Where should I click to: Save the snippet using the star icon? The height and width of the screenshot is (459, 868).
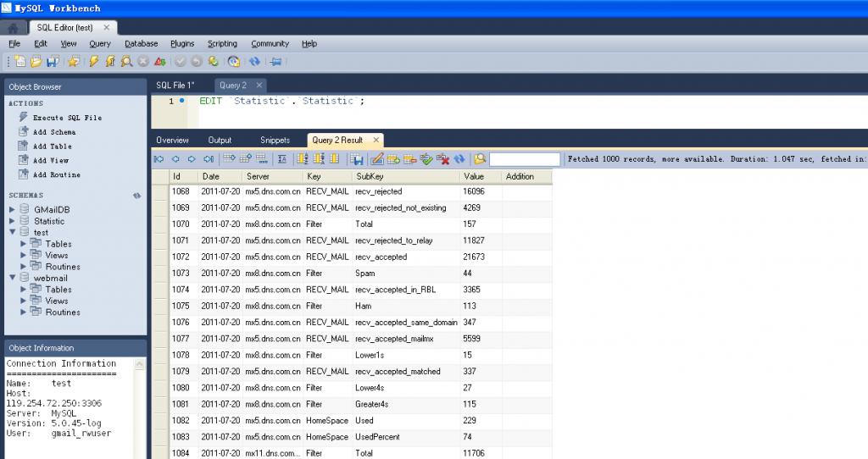point(73,61)
